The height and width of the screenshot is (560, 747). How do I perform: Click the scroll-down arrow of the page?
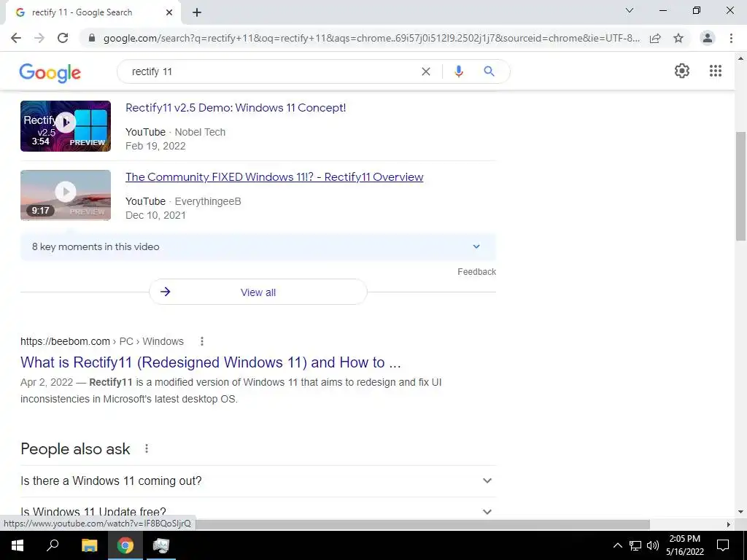[x=741, y=513]
